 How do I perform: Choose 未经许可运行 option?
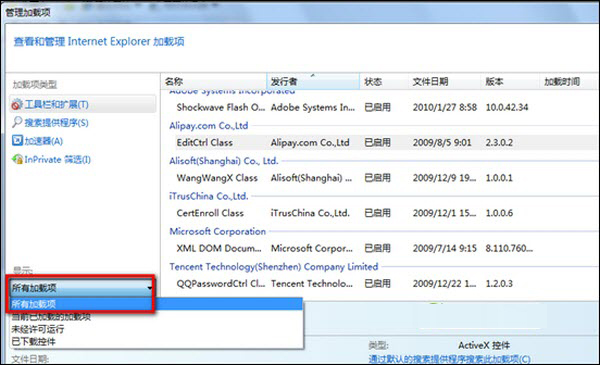[x=38, y=329]
